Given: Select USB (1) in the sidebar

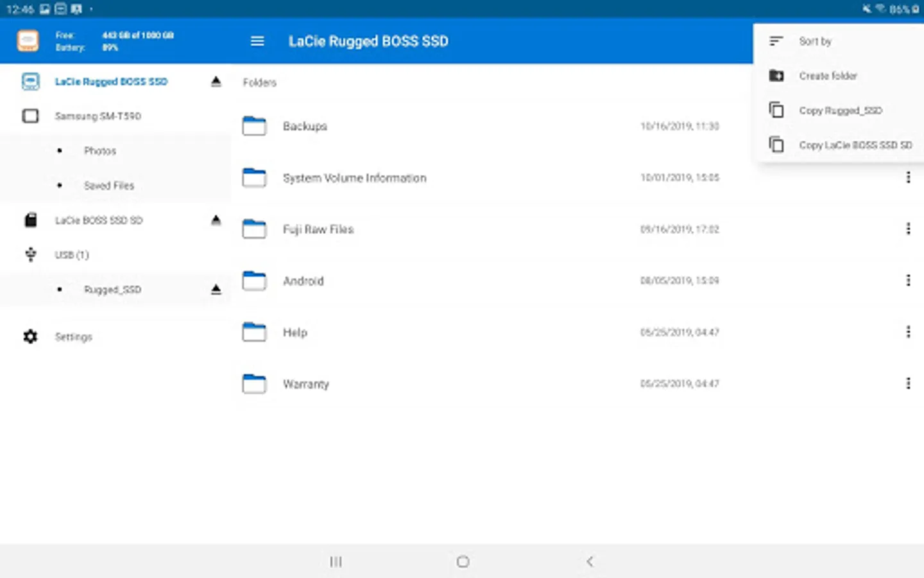Looking at the screenshot, I should [72, 255].
